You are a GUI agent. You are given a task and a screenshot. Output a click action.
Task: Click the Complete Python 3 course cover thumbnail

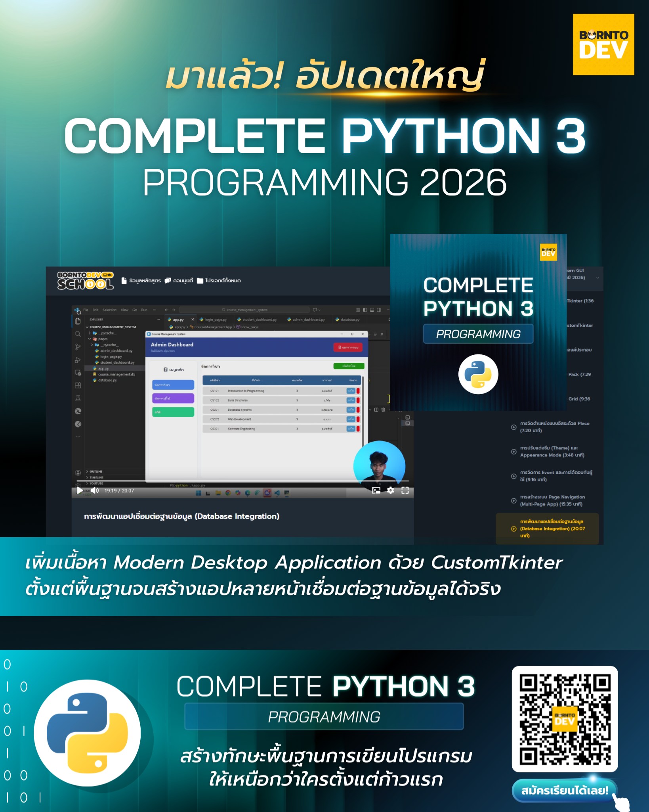478,322
